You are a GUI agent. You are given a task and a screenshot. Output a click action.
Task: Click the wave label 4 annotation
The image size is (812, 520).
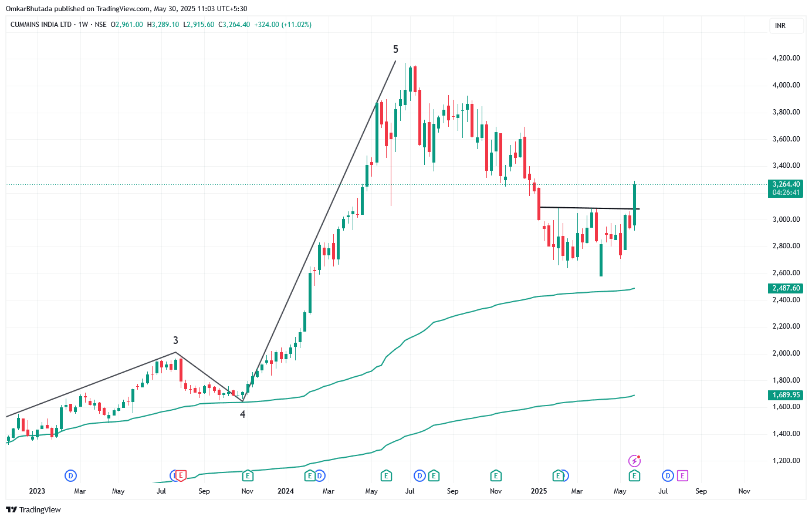(x=242, y=414)
